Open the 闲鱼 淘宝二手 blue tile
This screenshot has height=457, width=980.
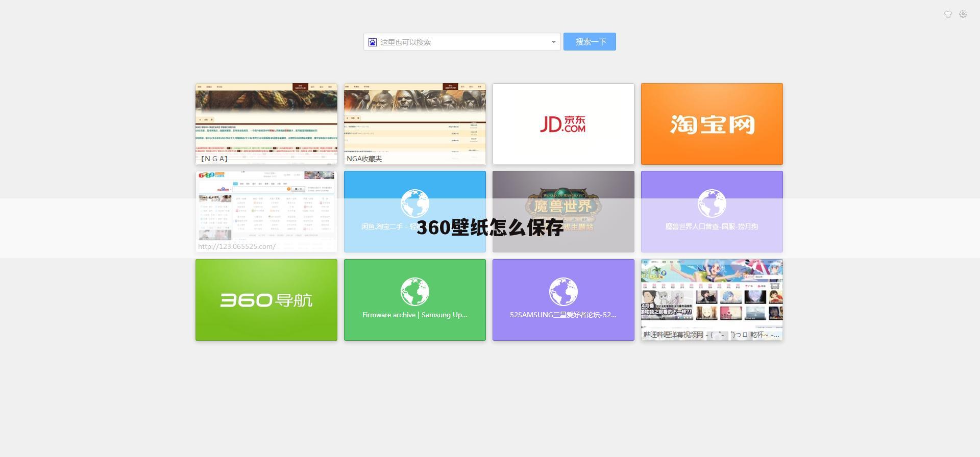pyautogui.click(x=415, y=212)
